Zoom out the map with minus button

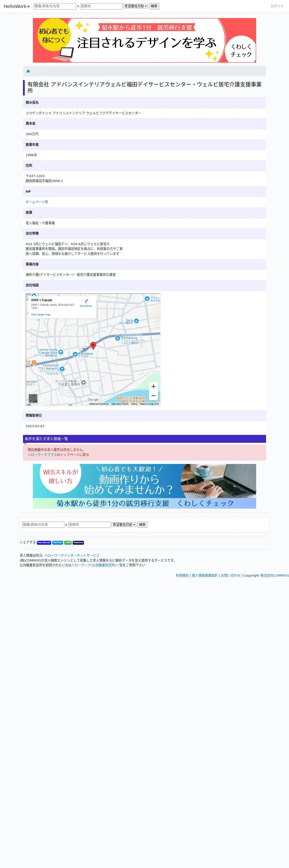click(x=154, y=396)
